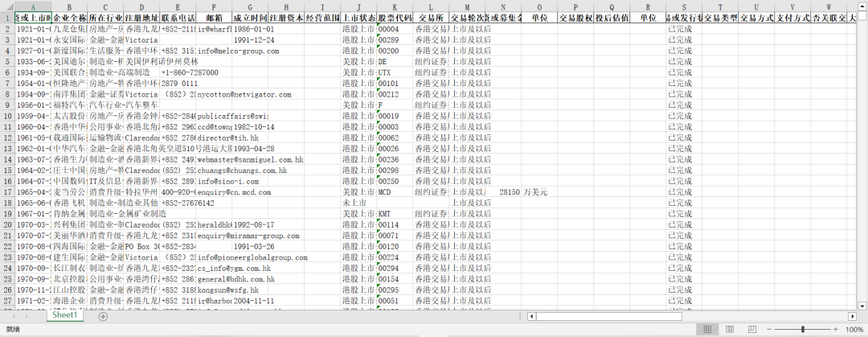Select date cell 1986-01-01
868x337 pixels.
[250, 29]
